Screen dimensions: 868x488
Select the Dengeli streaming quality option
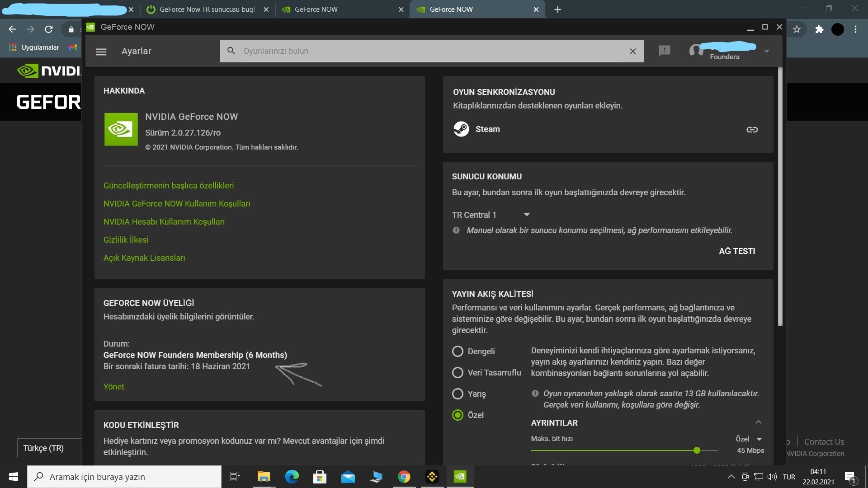(x=458, y=352)
